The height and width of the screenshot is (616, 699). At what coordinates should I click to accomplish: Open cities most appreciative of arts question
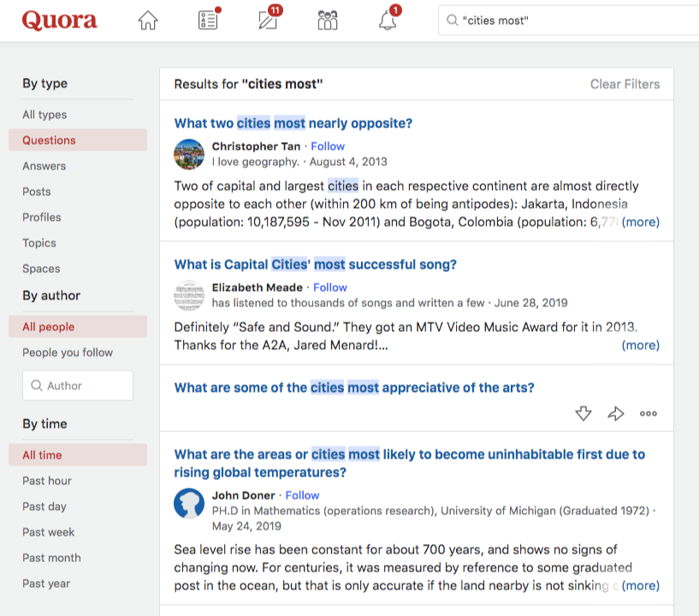[354, 388]
